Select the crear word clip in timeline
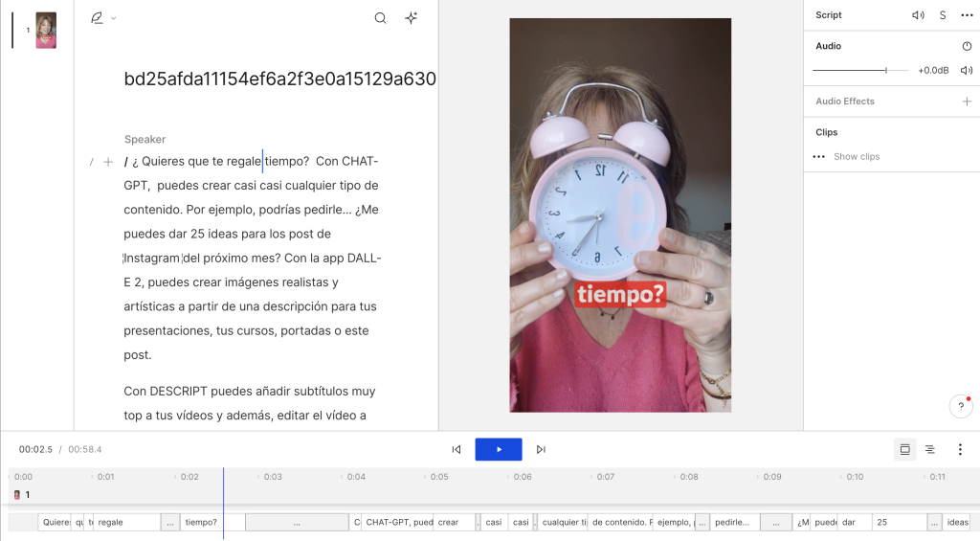Screen dimensions: 980x541 tap(455, 522)
